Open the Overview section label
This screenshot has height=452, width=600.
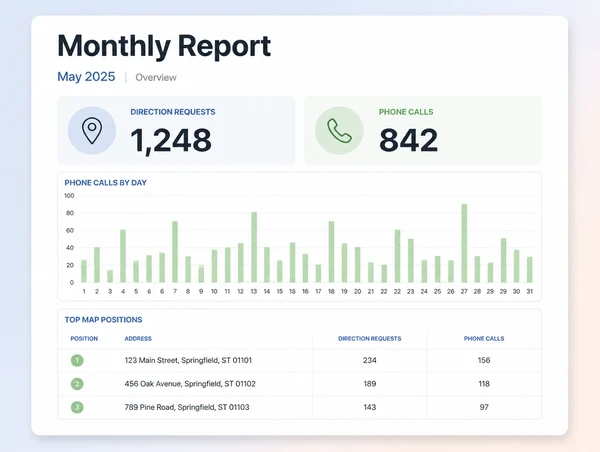[x=156, y=77]
